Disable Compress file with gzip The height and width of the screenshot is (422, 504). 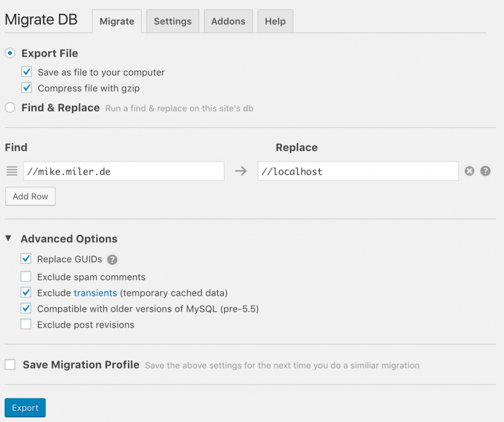click(x=25, y=88)
